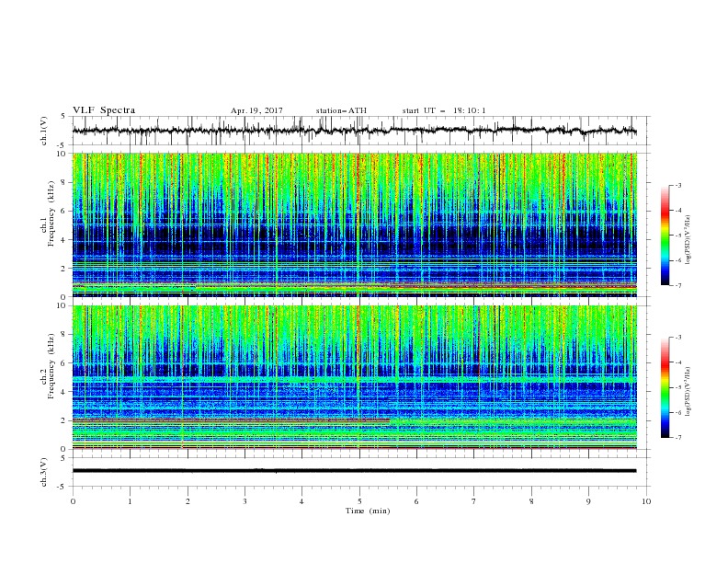Click inside the ch.1 spectrogram panel

click(355, 224)
